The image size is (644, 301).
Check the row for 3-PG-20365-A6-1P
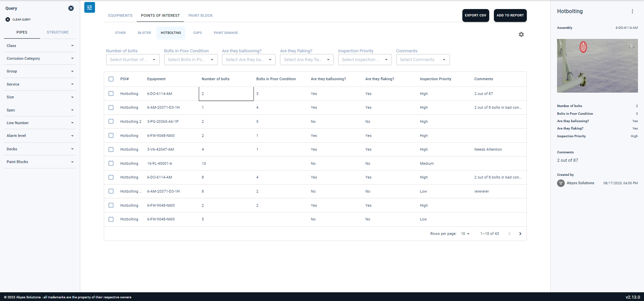tap(111, 121)
